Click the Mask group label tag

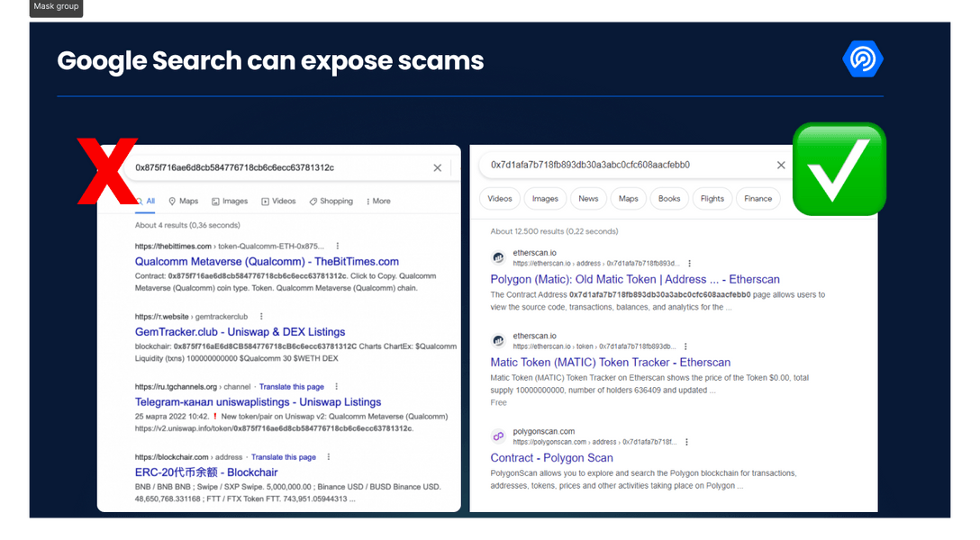pyautogui.click(x=56, y=7)
